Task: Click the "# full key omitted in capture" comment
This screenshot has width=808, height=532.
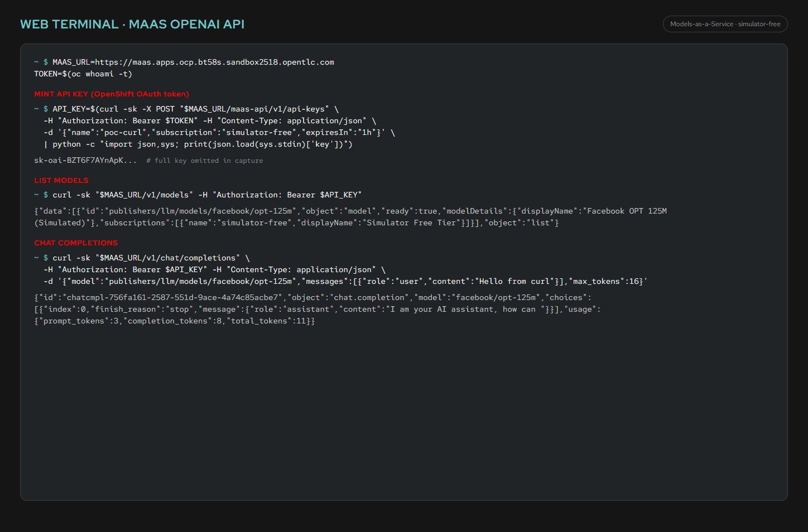Action: (204, 161)
